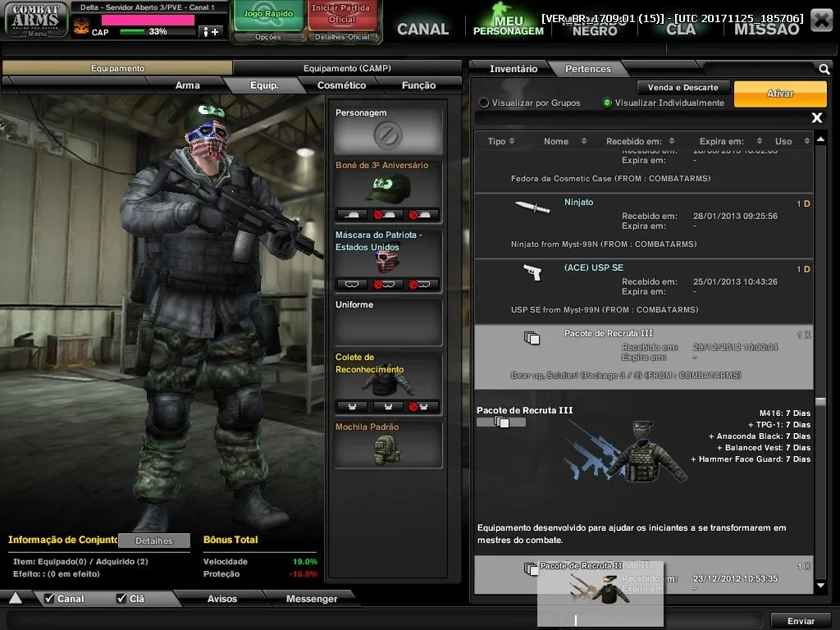840x630 pixels.
Task: Sort inventory by Expira em column
Action: tap(731, 141)
